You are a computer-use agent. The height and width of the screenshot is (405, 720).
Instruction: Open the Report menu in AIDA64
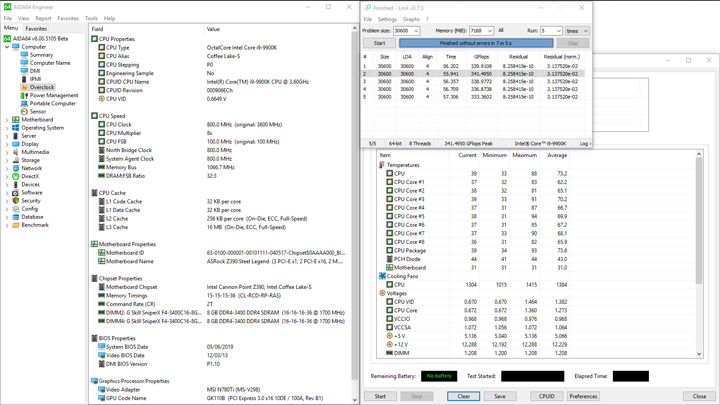click(x=43, y=18)
